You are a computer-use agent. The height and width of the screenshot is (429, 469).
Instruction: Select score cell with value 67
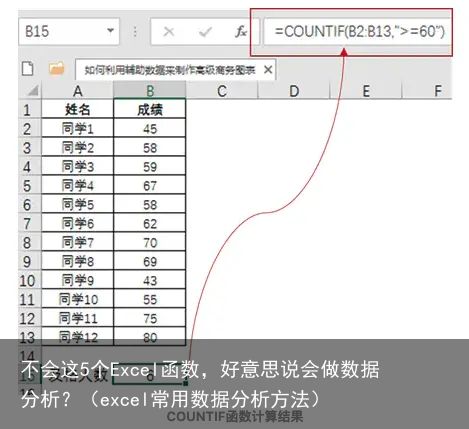coord(150,185)
